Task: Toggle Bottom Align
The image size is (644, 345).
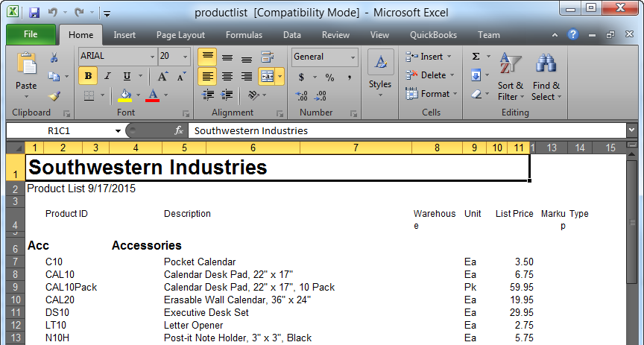Action: coord(247,57)
